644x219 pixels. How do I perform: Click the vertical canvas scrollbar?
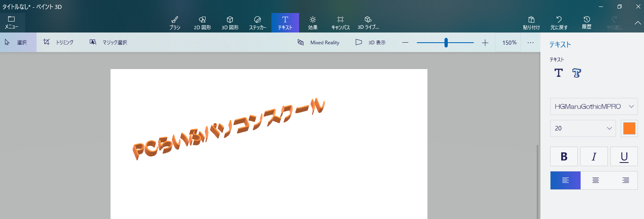pos(538,182)
